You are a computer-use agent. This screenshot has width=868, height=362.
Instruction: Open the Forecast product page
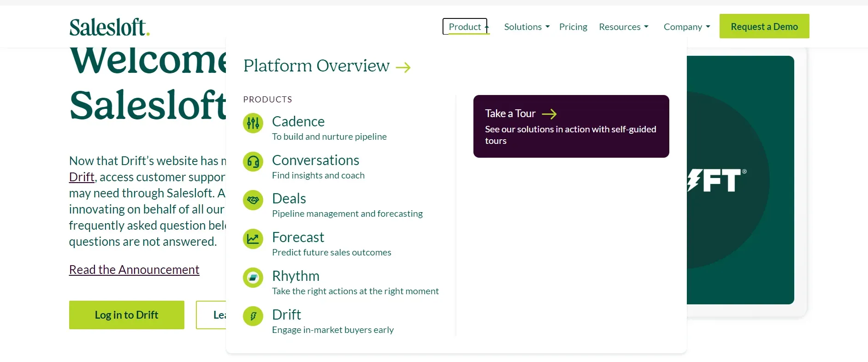pyautogui.click(x=298, y=237)
